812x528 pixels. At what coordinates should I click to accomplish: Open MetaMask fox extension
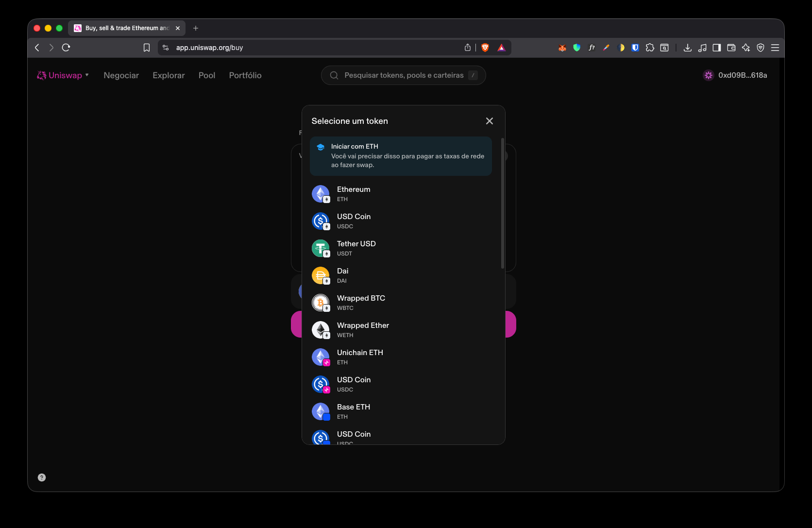(x=562, y=48)
